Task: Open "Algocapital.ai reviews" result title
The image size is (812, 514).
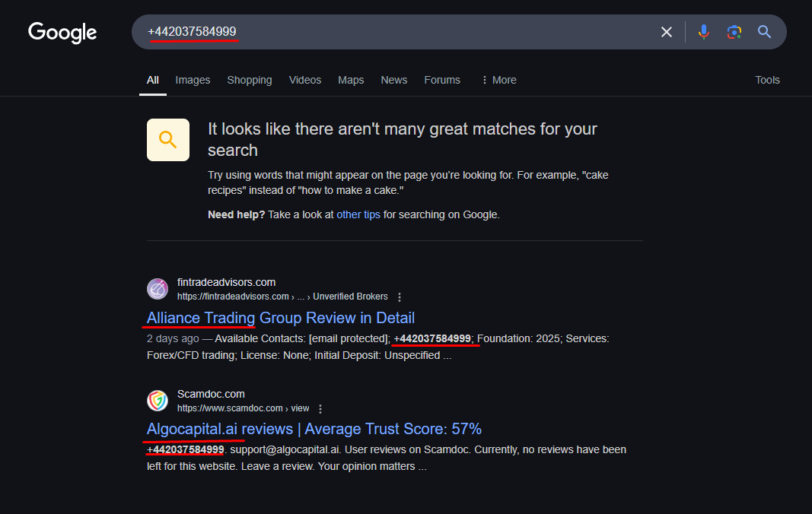Action: [314, 429]
